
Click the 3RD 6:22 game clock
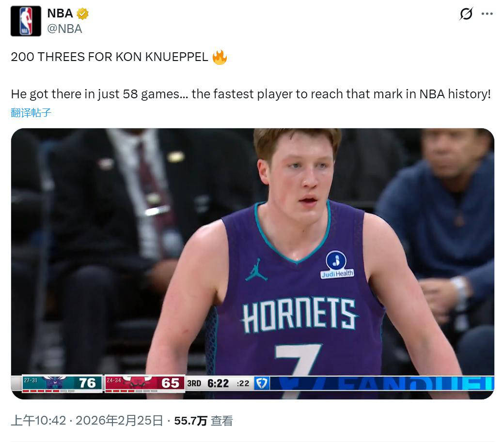208,383
